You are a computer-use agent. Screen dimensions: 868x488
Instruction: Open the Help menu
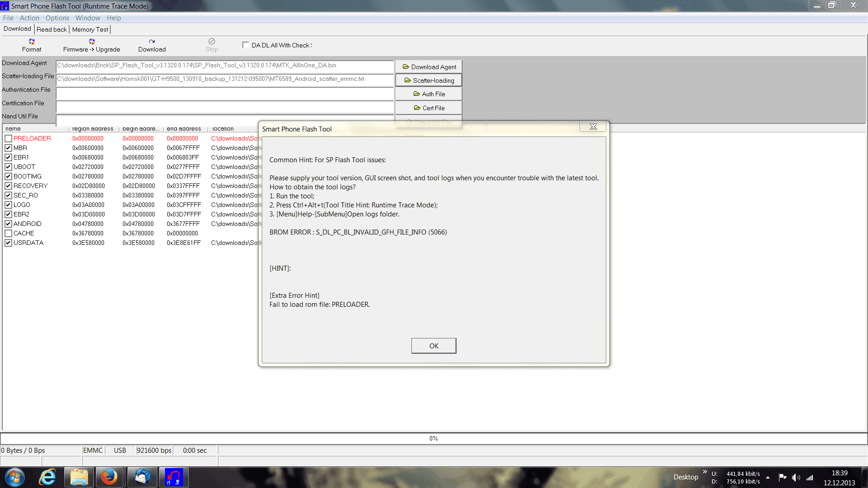point(114,18)
